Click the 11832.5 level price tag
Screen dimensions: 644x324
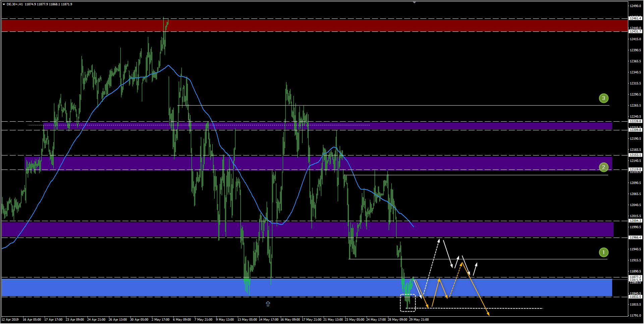(635, 297)
